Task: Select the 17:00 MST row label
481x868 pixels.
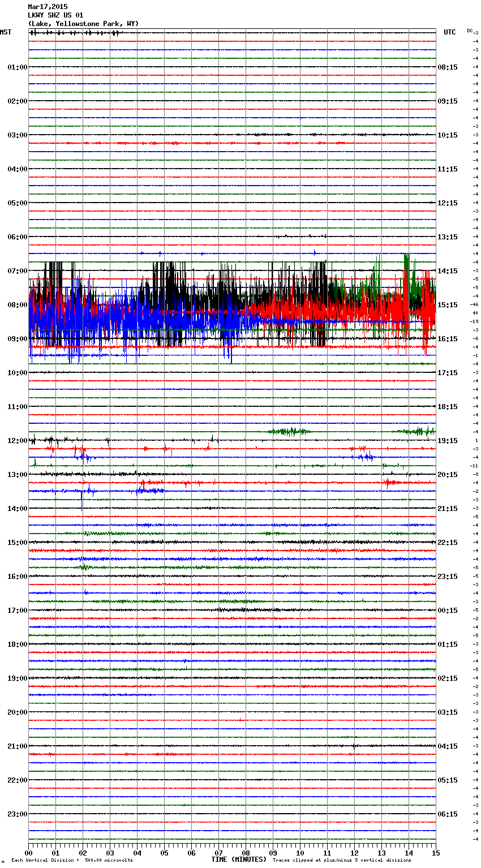Action: click(17, 611)
